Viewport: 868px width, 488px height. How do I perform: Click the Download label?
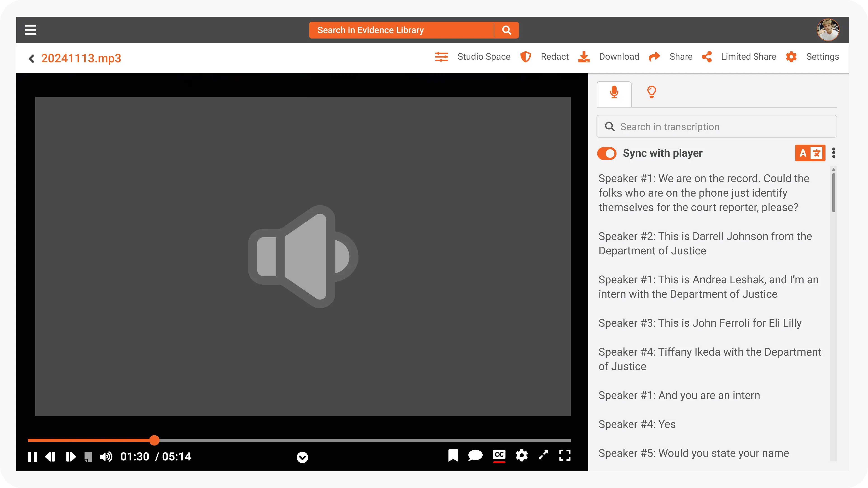[619, 56]
